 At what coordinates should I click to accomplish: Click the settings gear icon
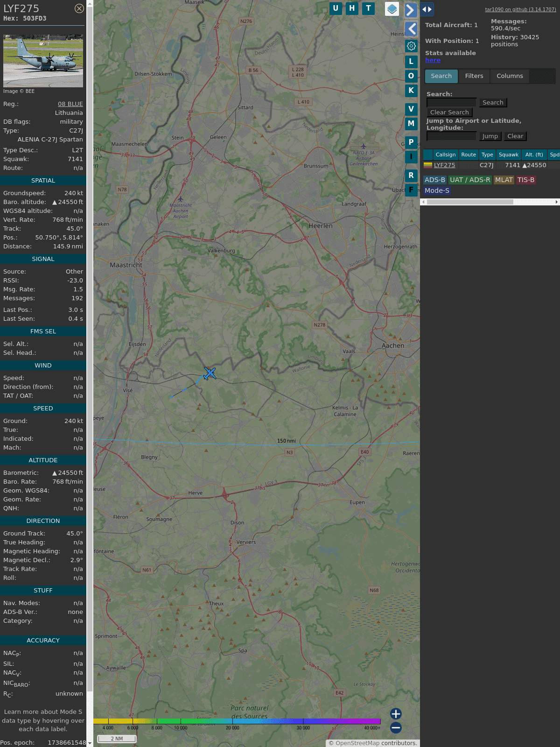[411, 46]
